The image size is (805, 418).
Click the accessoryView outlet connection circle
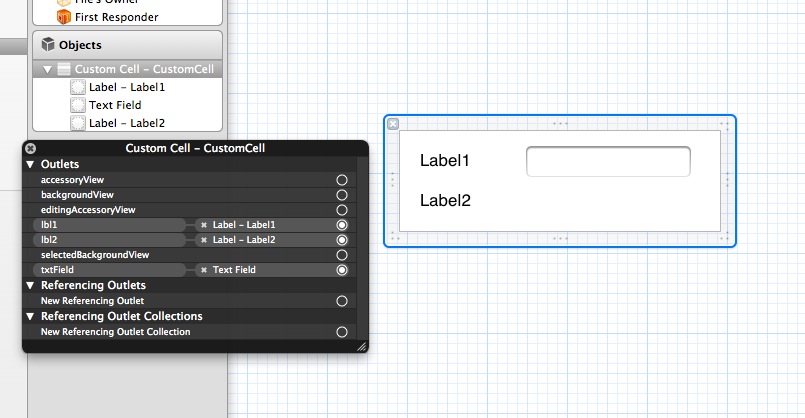342,180
